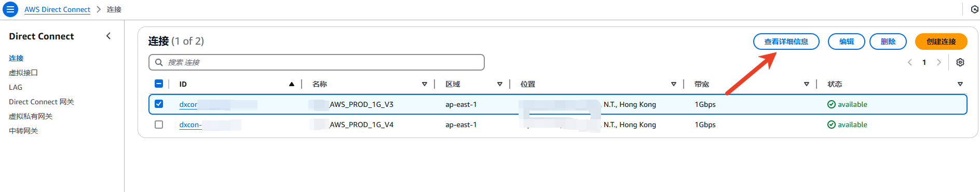Open the 状态 column sort dropdown
Screen dimensions: 980x192
coord(960,84)
